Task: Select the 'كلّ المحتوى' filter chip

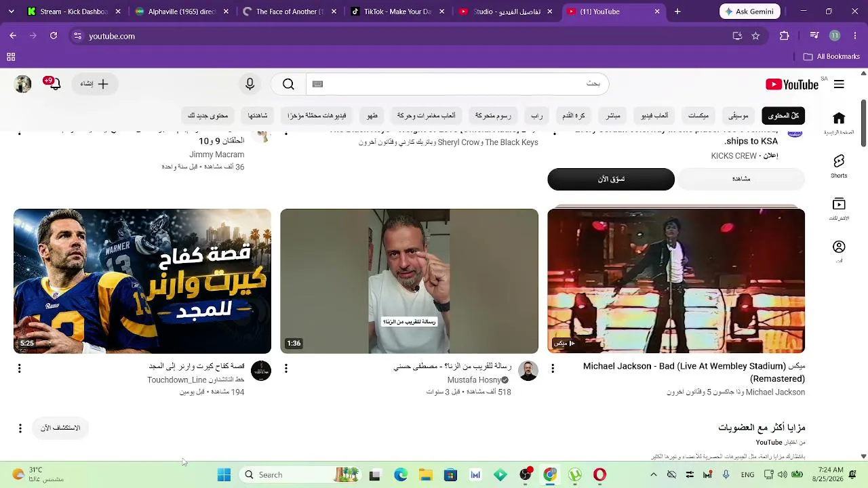Action: click(x=783, y=116)
